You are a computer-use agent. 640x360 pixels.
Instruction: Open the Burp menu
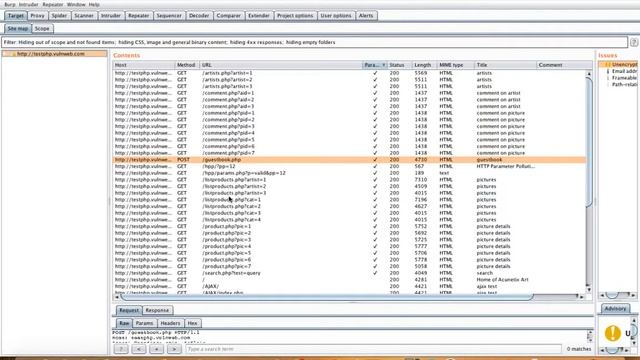(x=10, y=4)
